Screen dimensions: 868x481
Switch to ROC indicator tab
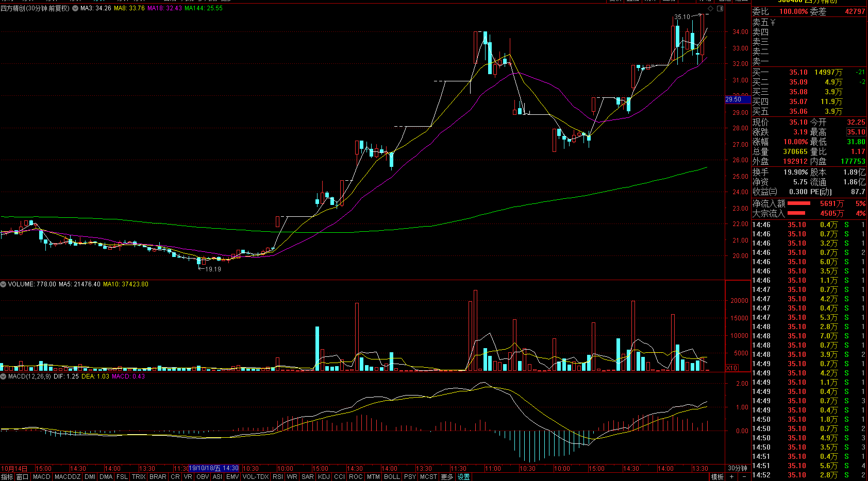tap(356, 477)
